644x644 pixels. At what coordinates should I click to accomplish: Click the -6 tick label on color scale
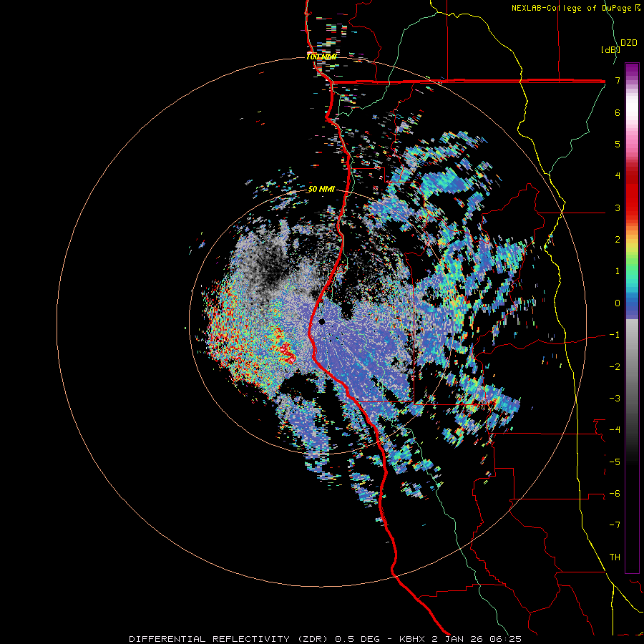tap(615, 494)
